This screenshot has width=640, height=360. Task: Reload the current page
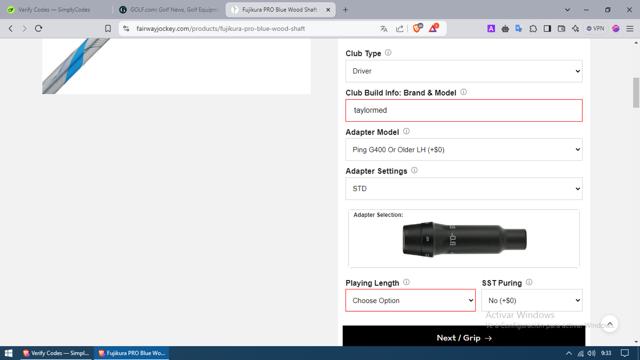pyautogui.click(x=38, y=29)
